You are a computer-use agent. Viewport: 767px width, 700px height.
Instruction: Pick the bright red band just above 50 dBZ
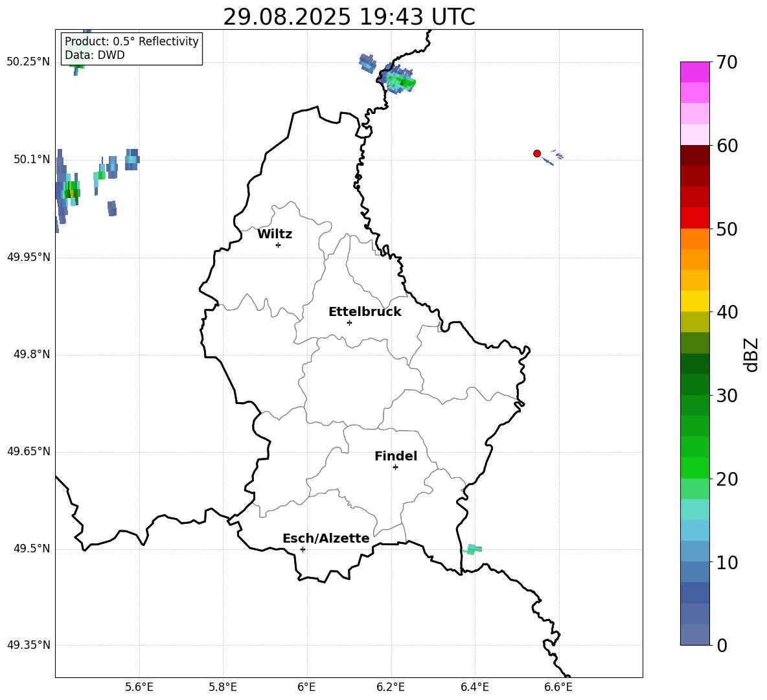pos(695,218)
